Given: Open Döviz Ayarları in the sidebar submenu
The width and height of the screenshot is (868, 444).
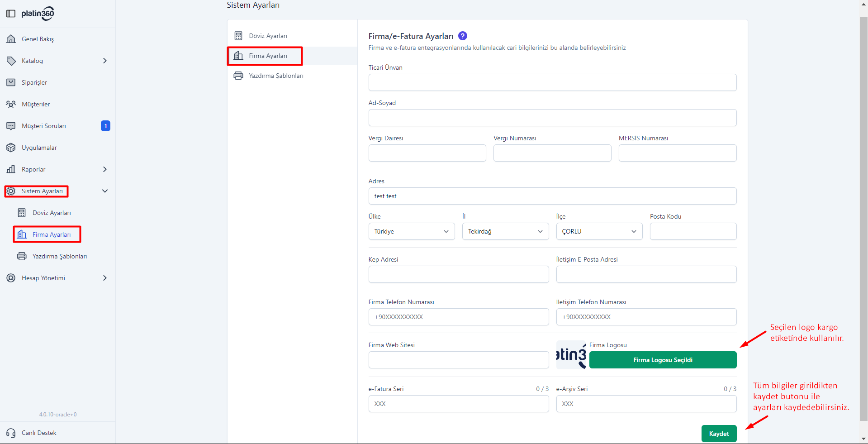Looking at the screenshot, I should coord(52,213).
